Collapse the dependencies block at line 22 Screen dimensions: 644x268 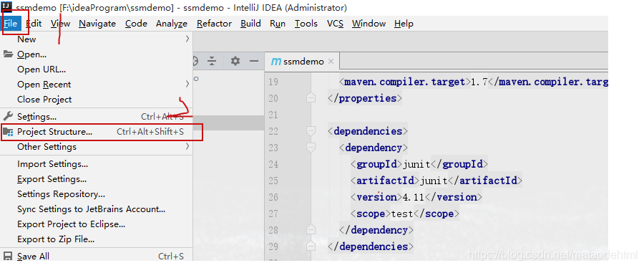point(311,131)
